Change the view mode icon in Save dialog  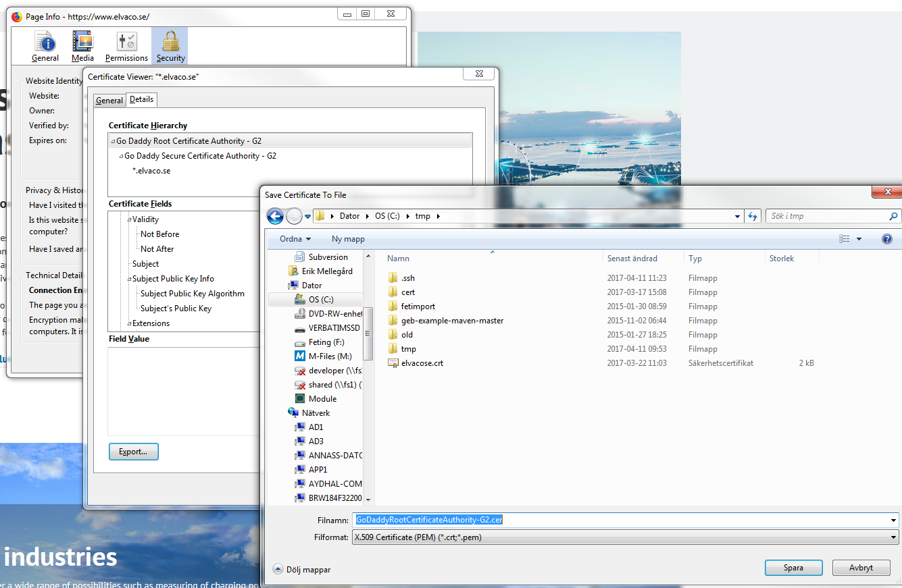[x=844, y=239]
